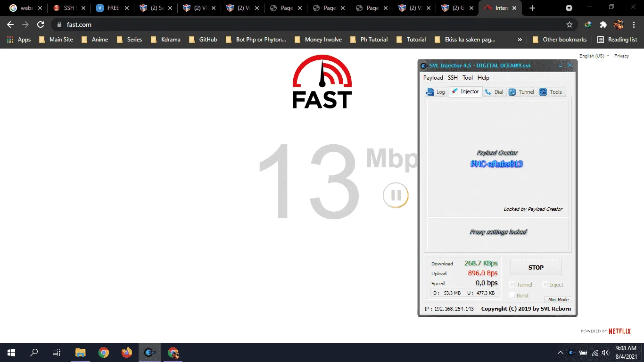Click the FAST speedometer logo

[x=322, y=82]
